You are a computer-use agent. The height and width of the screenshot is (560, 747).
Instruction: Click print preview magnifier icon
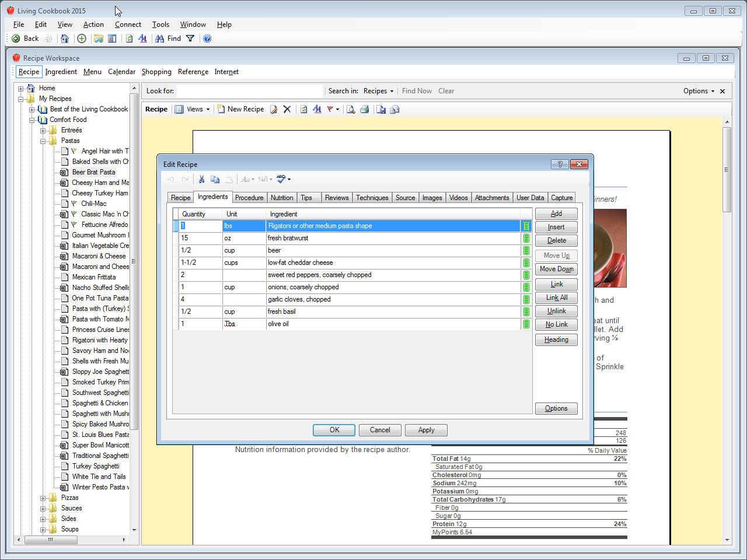351,109
